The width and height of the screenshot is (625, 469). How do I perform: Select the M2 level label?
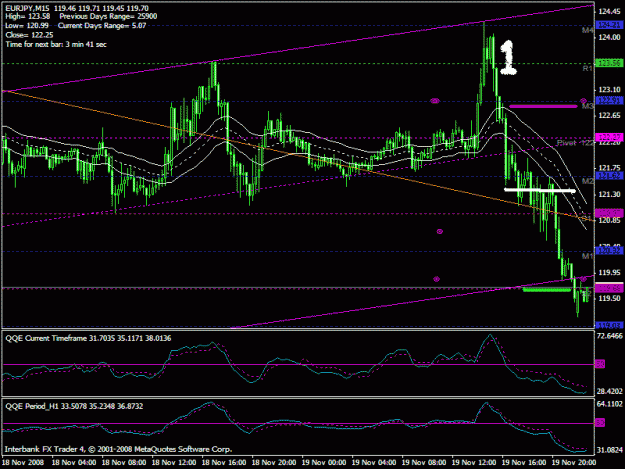pos(588,181)
